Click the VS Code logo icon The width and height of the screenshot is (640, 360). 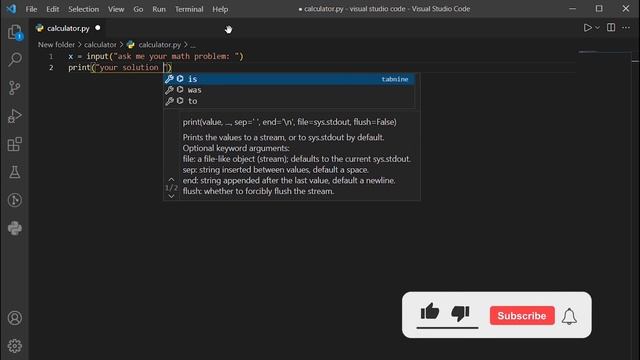pyautogui.click(x=11, y=9)
